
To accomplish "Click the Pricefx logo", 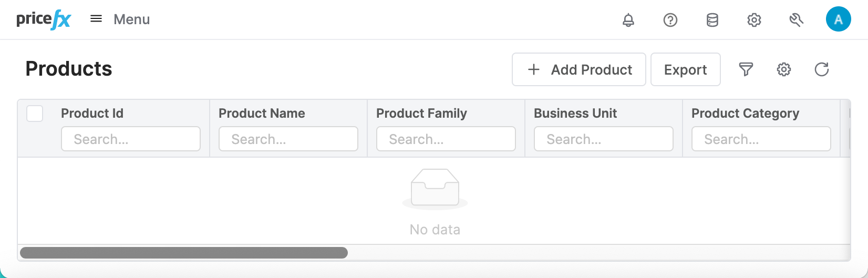I will 44,20.
